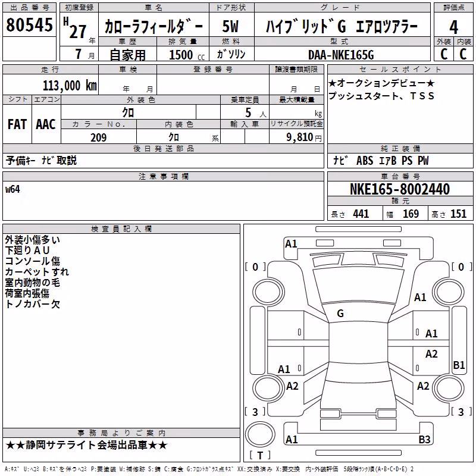Click the FAT shift value

pos(17,124)
